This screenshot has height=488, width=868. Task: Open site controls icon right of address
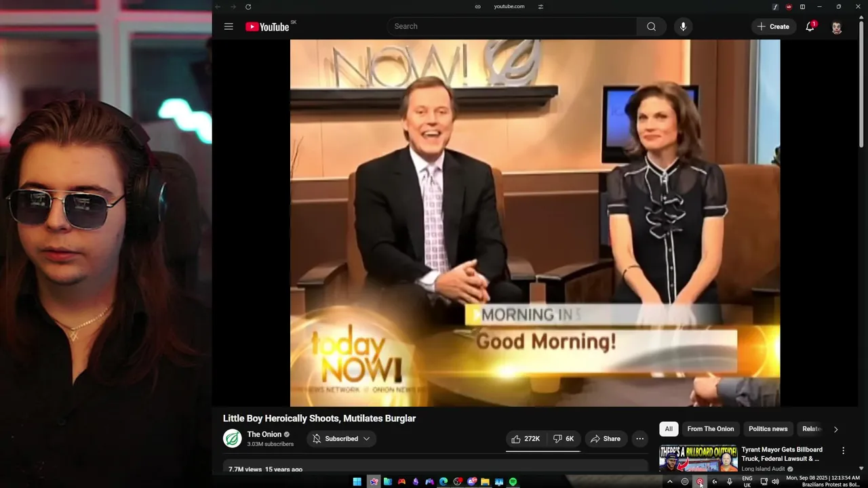(540, 7)
